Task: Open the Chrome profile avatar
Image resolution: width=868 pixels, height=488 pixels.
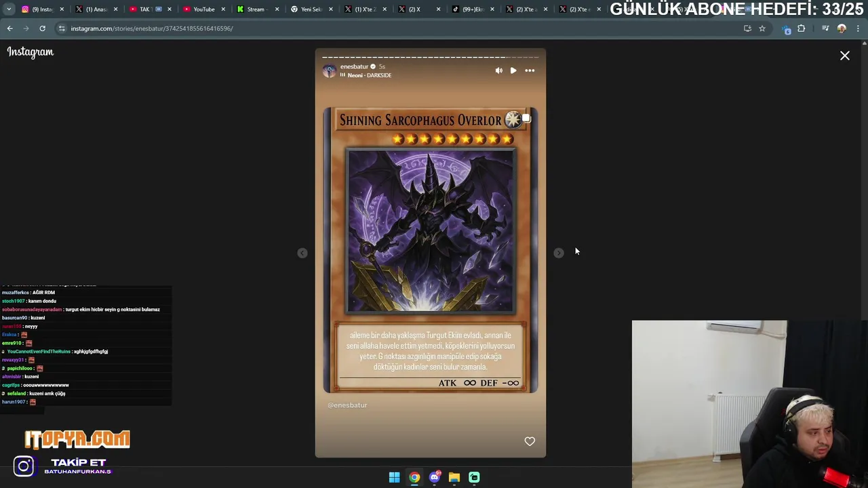Action: click(842, 28)
